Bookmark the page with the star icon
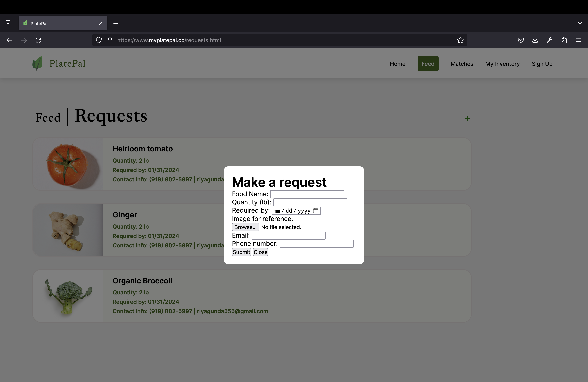This screenshot has height=382, width=588. pyautogui.click(x=460, y=40)
